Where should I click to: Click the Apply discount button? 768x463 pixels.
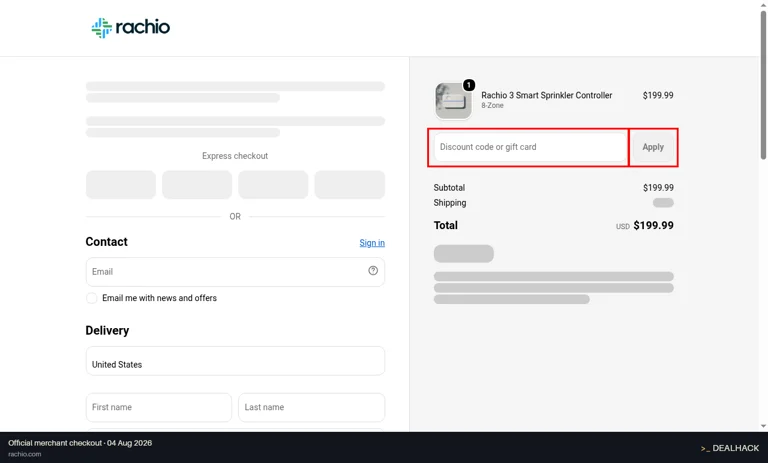pos(653,147)
